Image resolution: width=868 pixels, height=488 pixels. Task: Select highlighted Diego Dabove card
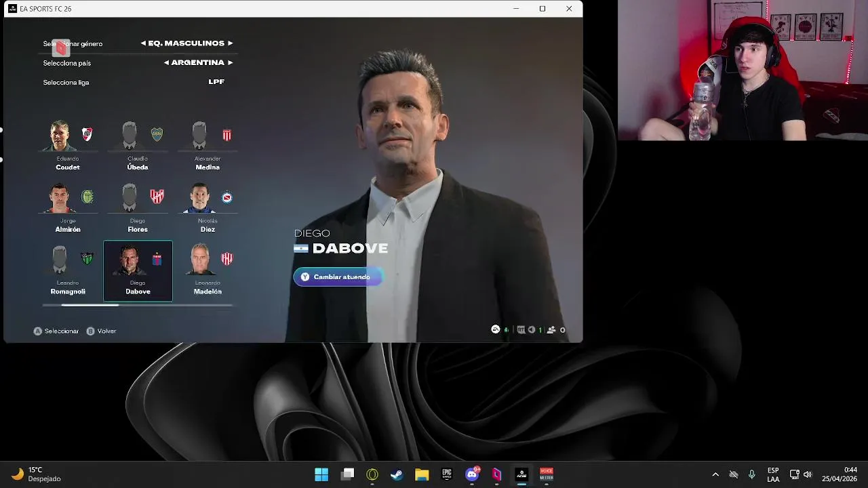tap(138, 271)
